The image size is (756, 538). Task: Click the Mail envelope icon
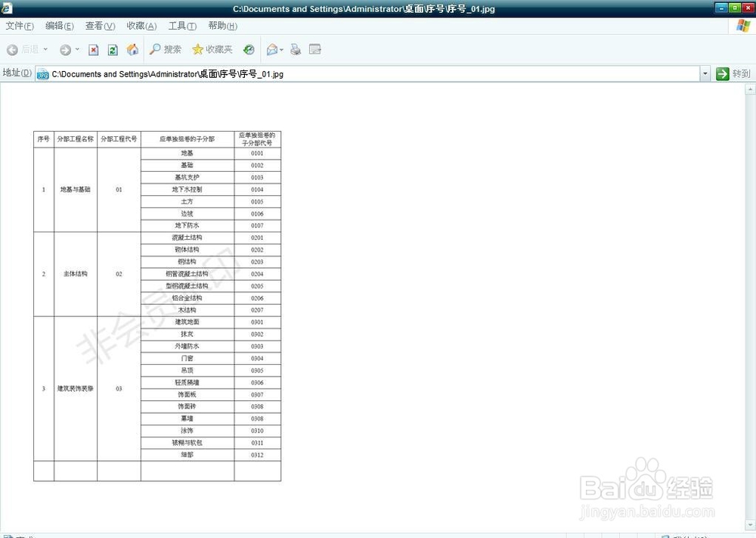(272, 49)
